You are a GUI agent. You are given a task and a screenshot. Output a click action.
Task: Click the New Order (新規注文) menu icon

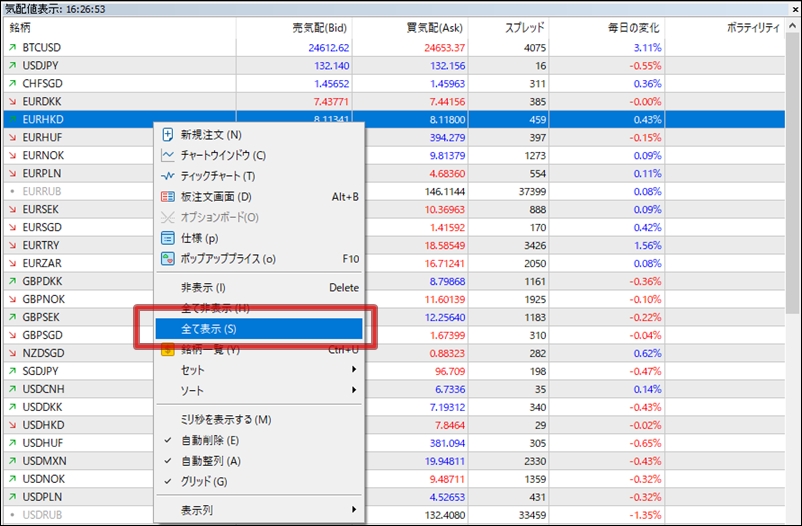[x=167, y=135]
